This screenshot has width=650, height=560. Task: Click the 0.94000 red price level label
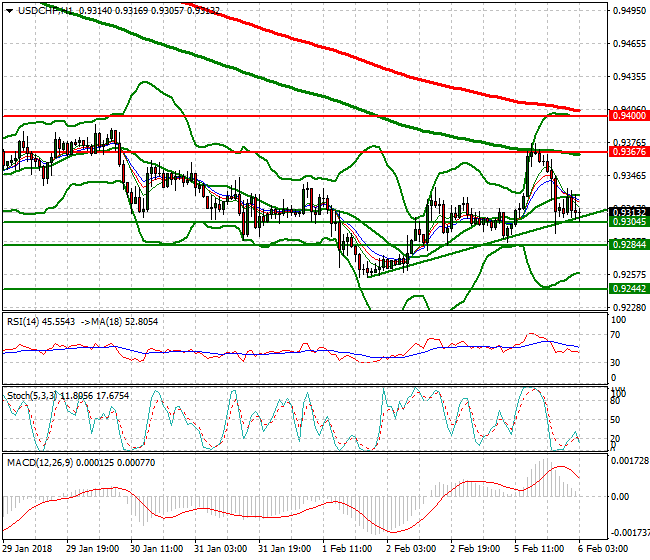pos(629,116)
